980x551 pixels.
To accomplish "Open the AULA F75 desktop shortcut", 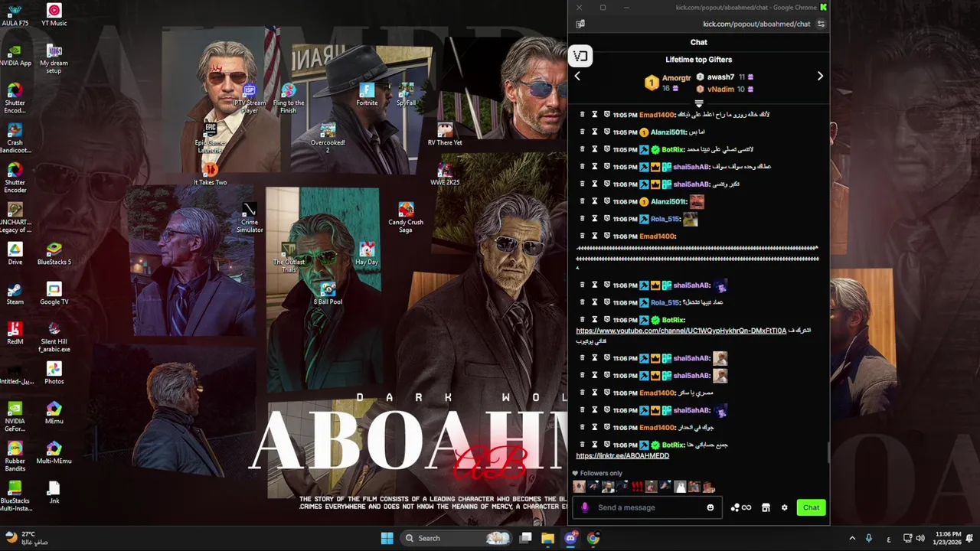I will tap(15, 15).
